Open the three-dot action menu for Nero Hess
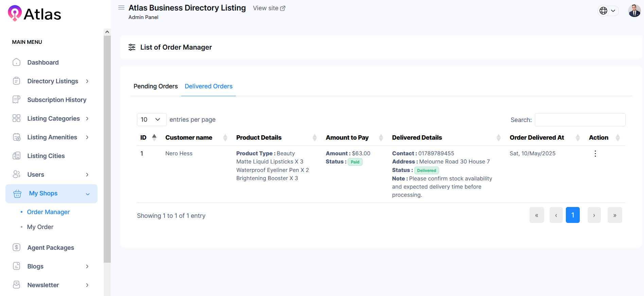Viewport: 644px width, 296px height. (x=595, y=154)
